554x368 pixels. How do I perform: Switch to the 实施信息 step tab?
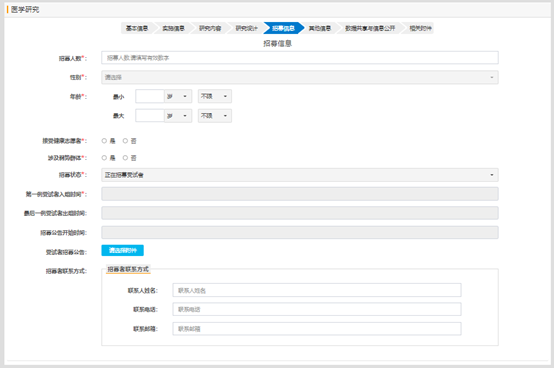point(173,28)
